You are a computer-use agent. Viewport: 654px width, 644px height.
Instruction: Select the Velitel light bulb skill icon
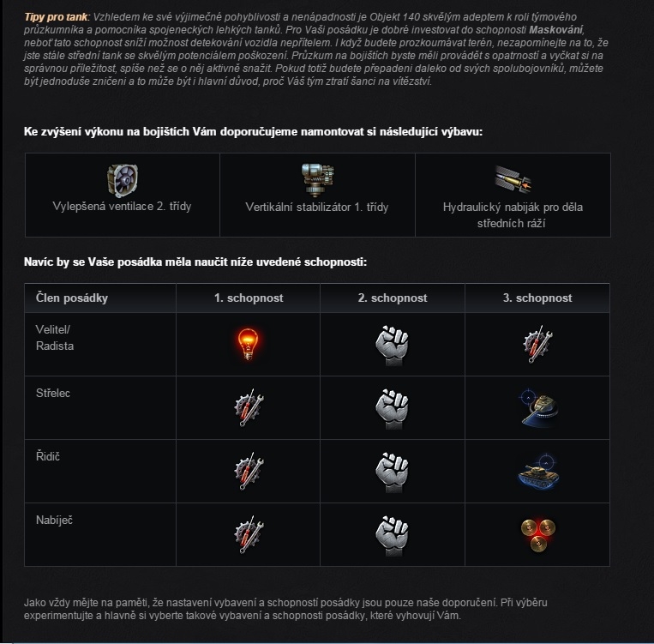(249, 344)
